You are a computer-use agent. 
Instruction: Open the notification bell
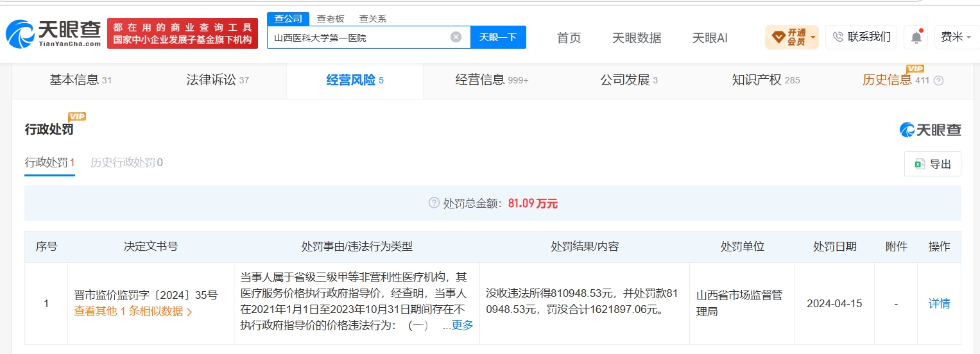pyautogui.click(x=916, y=37)
